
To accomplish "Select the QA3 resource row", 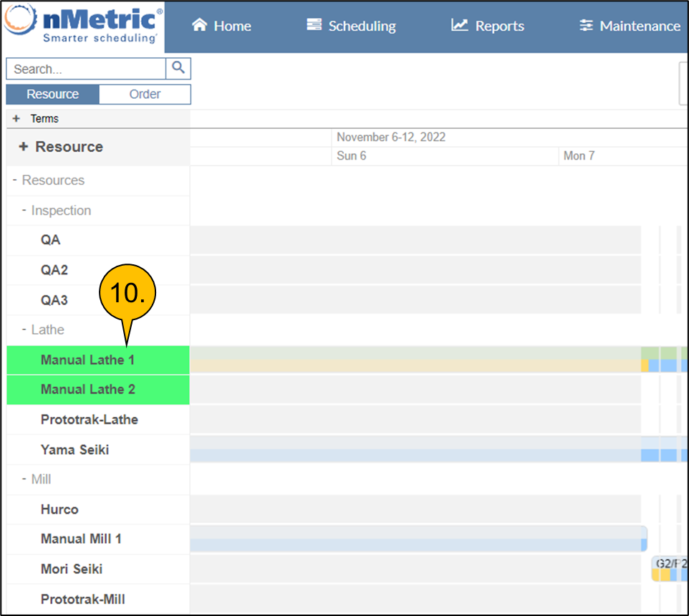I will (98, 300).
